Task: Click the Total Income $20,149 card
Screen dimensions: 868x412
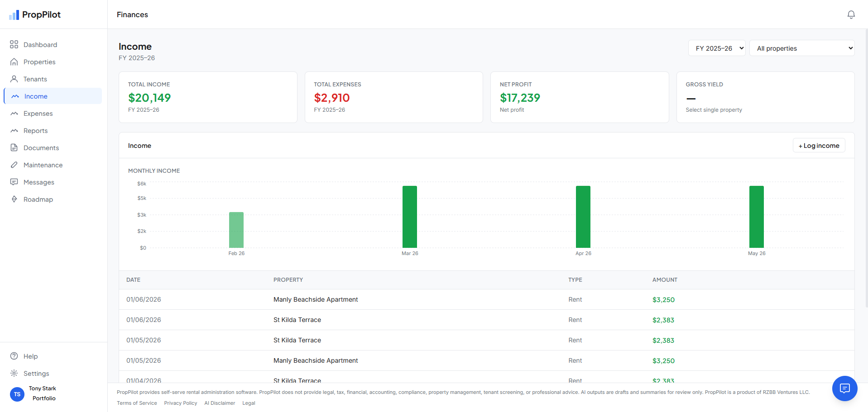Action: click(x=208, y=97)
